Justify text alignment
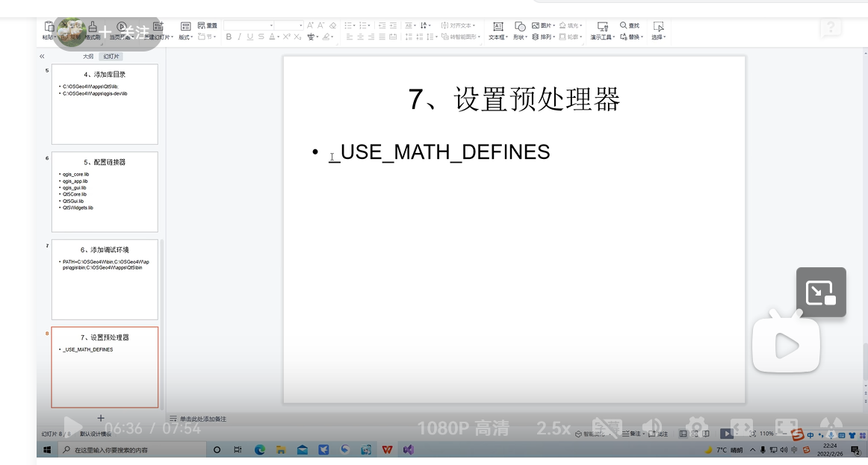 click(x=382, y=37)
